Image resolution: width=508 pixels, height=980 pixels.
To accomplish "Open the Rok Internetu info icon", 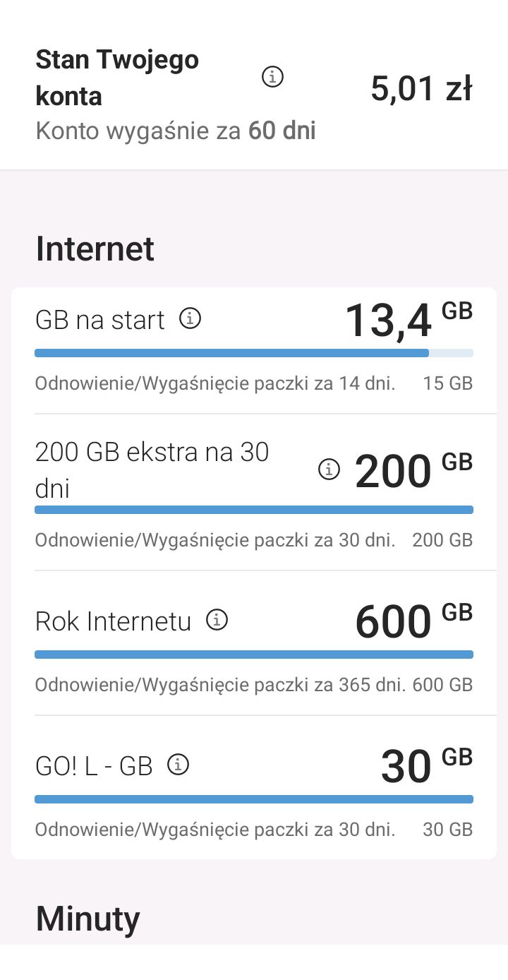I will (217, 621).
